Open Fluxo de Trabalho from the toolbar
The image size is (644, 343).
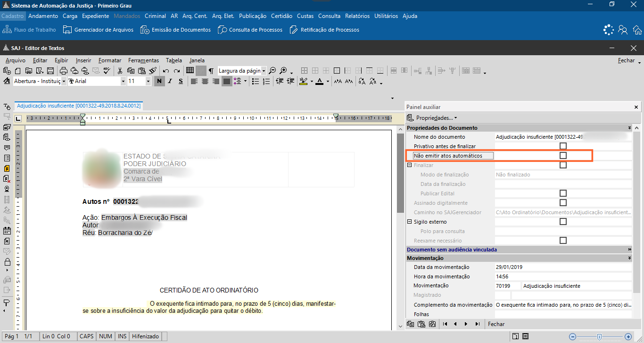[x=29, y=30]
